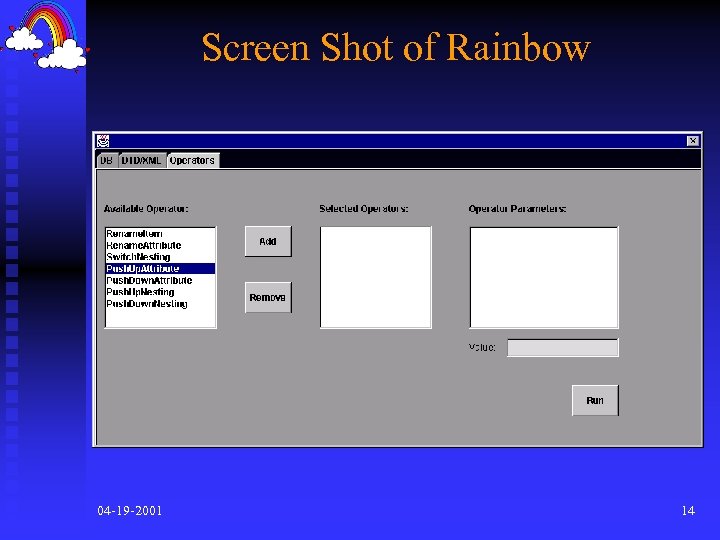
Task: Run the selected operators
Action: coord(595,400)
